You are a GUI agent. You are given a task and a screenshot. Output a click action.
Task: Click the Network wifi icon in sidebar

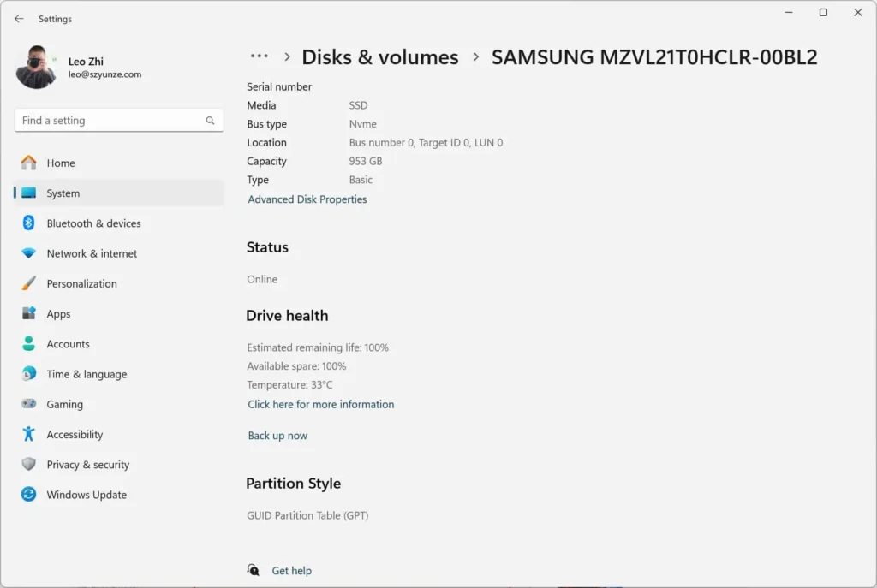point(28,253)
